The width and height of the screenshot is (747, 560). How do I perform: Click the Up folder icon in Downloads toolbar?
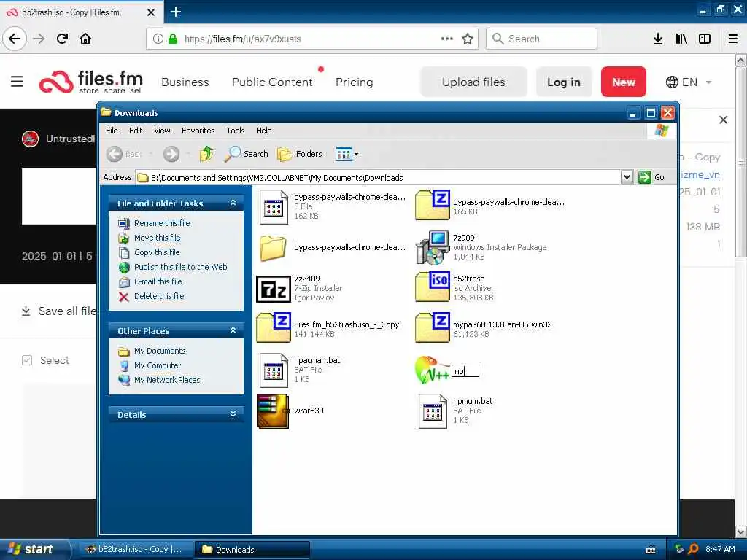tap(206, 154)
